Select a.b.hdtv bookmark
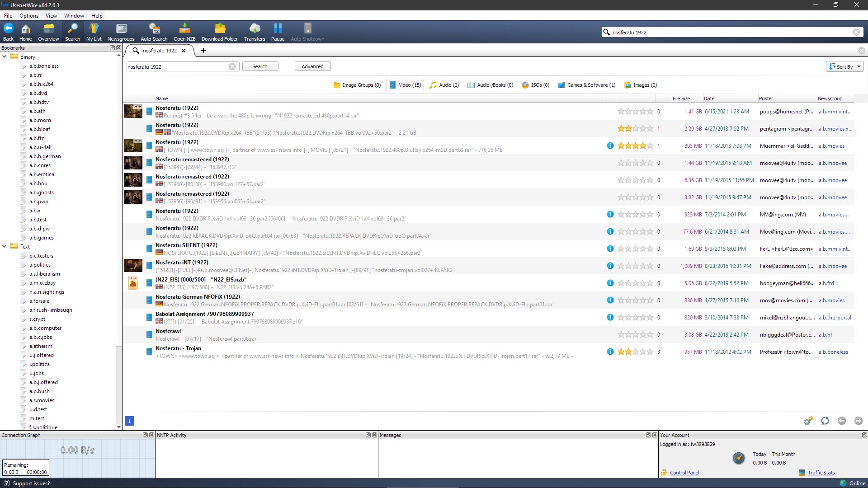Screen dimensions: 868x488 coord(39,102)
